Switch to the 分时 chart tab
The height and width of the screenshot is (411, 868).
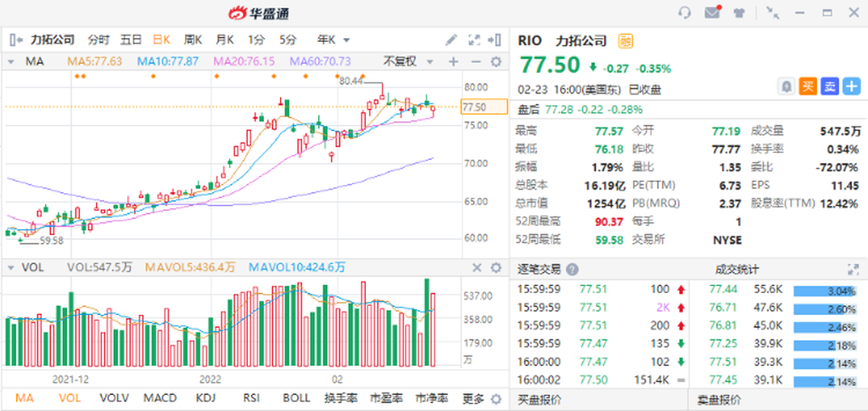click(x=98, y=40)
